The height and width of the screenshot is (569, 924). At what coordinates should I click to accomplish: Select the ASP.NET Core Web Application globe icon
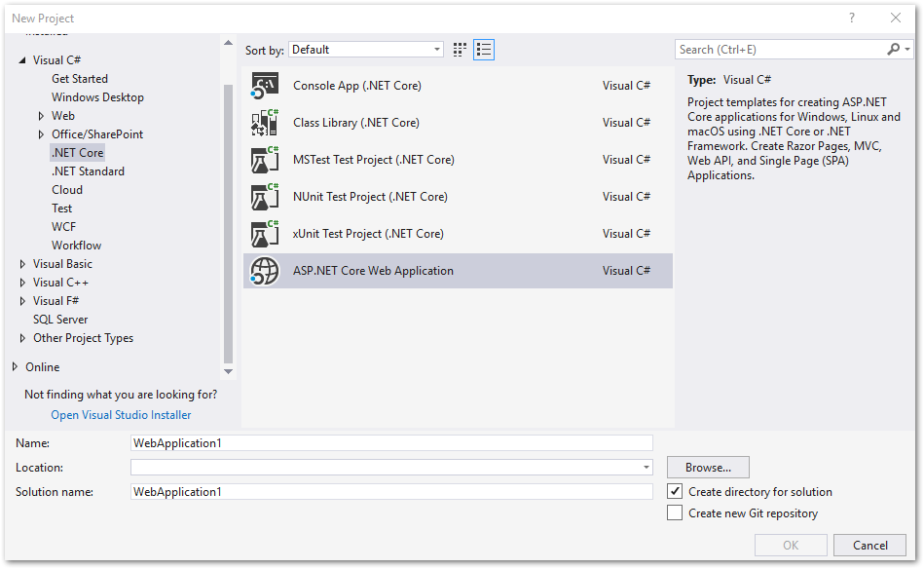pyautogui.click(x=265, y=271)
